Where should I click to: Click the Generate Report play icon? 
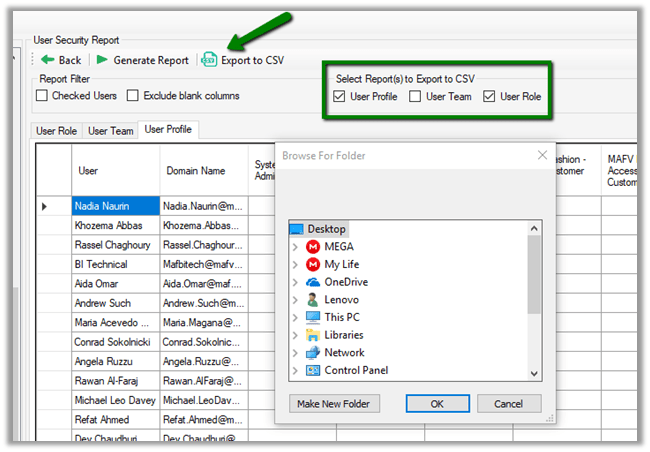coord(102,60)
